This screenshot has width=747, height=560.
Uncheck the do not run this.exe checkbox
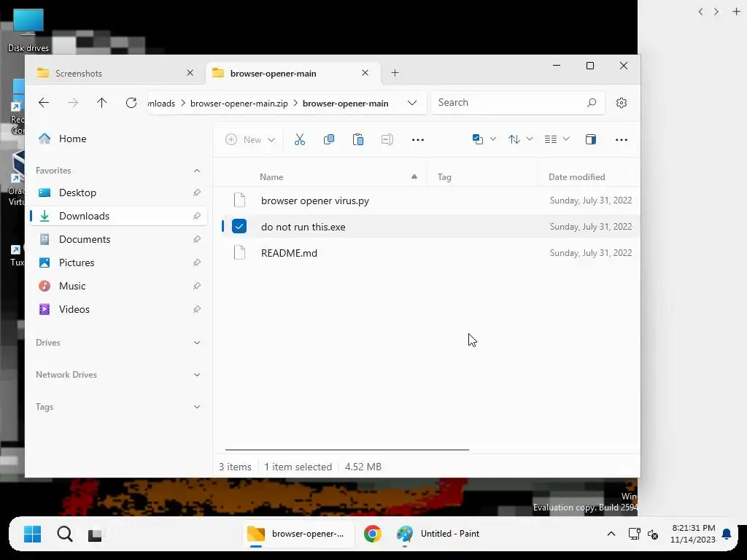point(239,226)
